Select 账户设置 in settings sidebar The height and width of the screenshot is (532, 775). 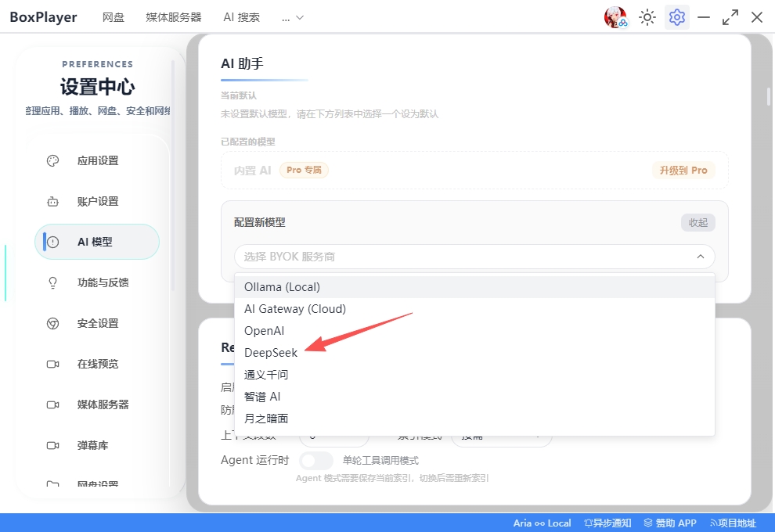[x=97, y=202]
